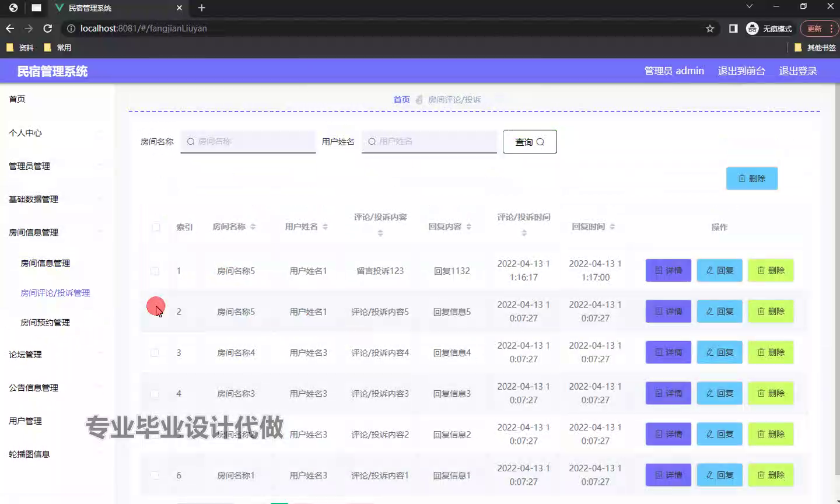Focus the 房间名称 search input
Screen dimensions: 840x504
point(248,141)
